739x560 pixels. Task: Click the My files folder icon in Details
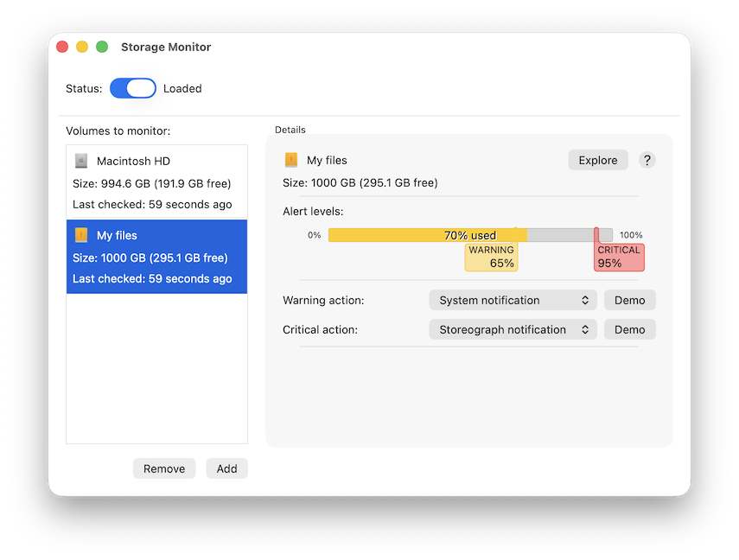(290, 160)
